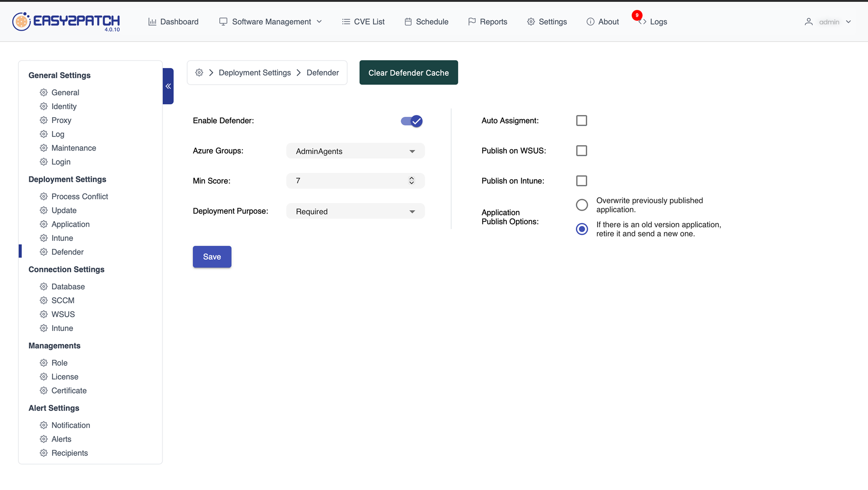
Task: Click gear icon beside Maintenance
Action: pos(44,148)
